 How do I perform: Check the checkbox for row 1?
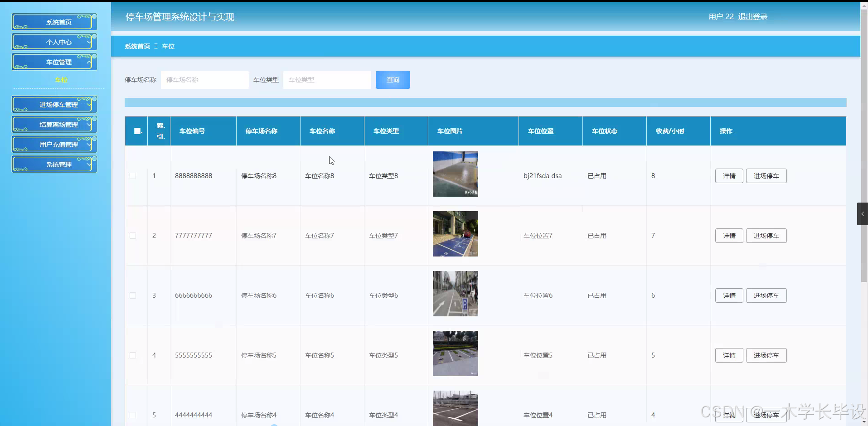(x=133, y=176)
